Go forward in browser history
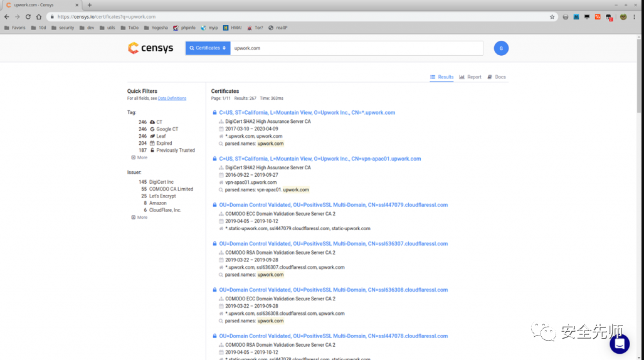This screenshot has width=644, height=360. (18, 17)
